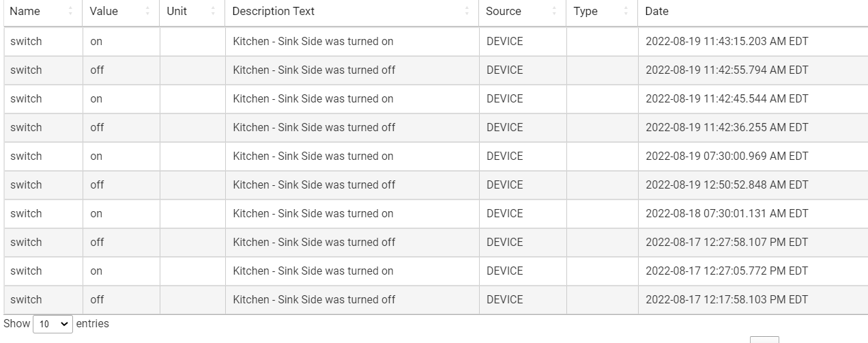Click the 11:42:36.255 AM date cell
868x343 pixels.
point(727,127)
